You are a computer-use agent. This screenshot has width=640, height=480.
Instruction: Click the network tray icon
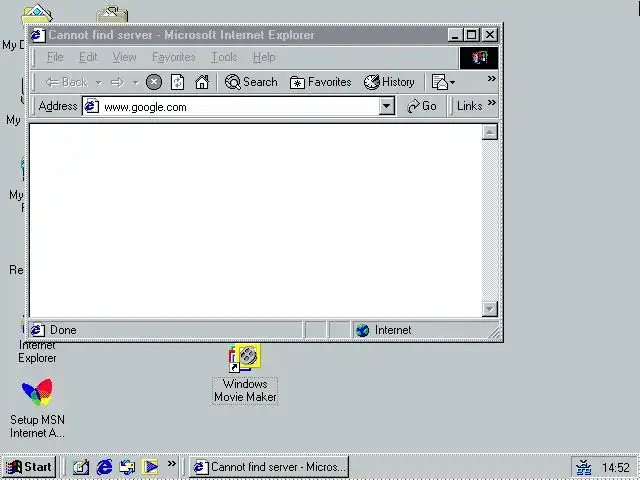(x=584, y=467)
